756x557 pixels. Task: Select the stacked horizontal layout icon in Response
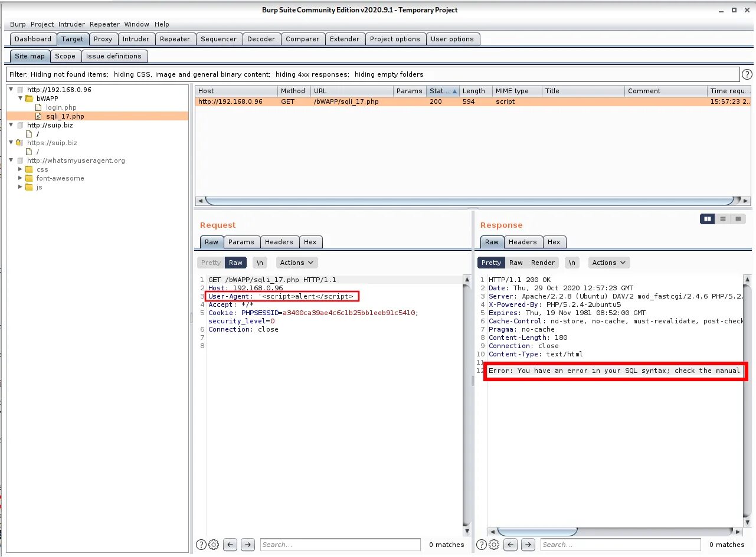(x=722, y=219)
